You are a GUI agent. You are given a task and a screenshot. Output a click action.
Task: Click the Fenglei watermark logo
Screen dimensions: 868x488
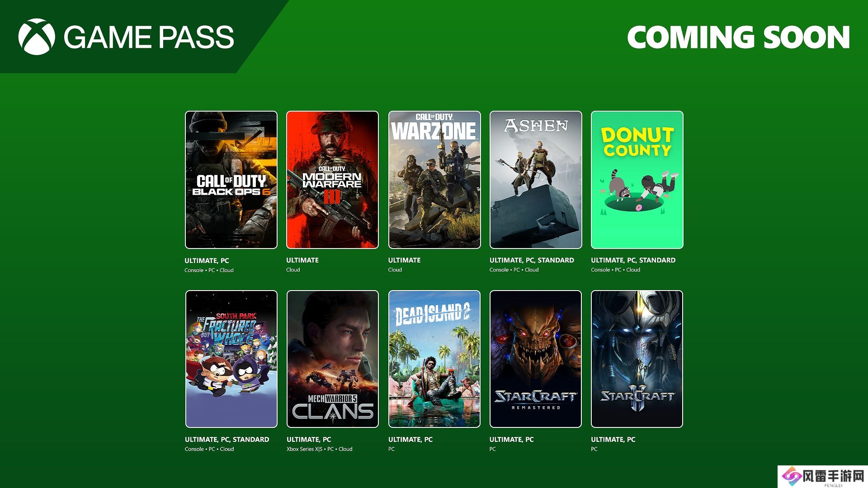(822, 477)
